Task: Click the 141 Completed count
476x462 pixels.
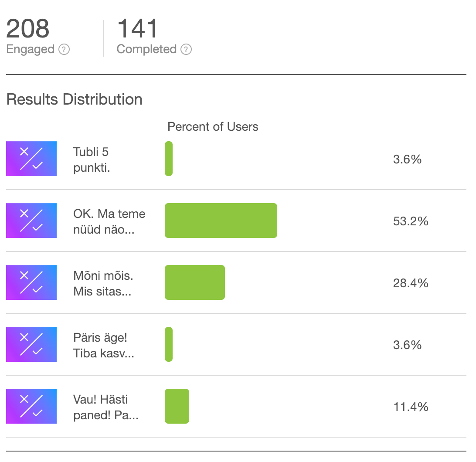Action: 138,29
